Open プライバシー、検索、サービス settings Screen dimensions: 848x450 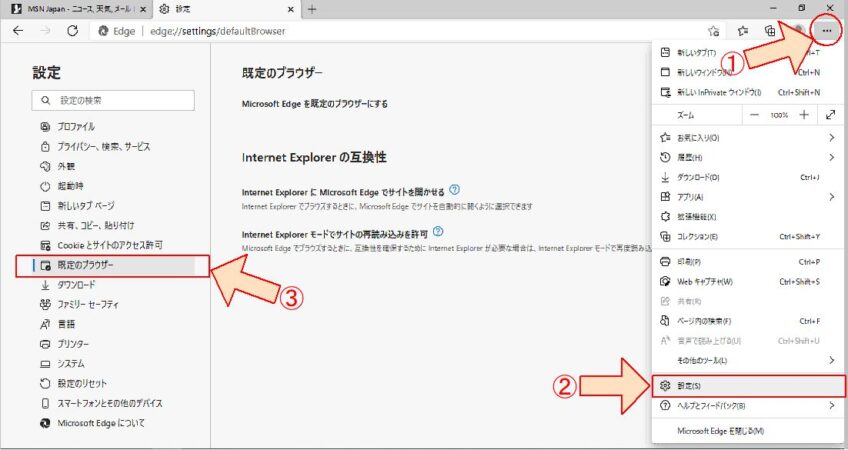[x=103, y=146]
